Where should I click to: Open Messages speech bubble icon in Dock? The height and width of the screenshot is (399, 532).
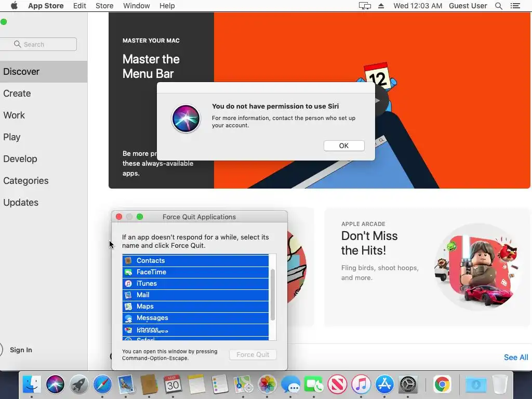[290, 384]
